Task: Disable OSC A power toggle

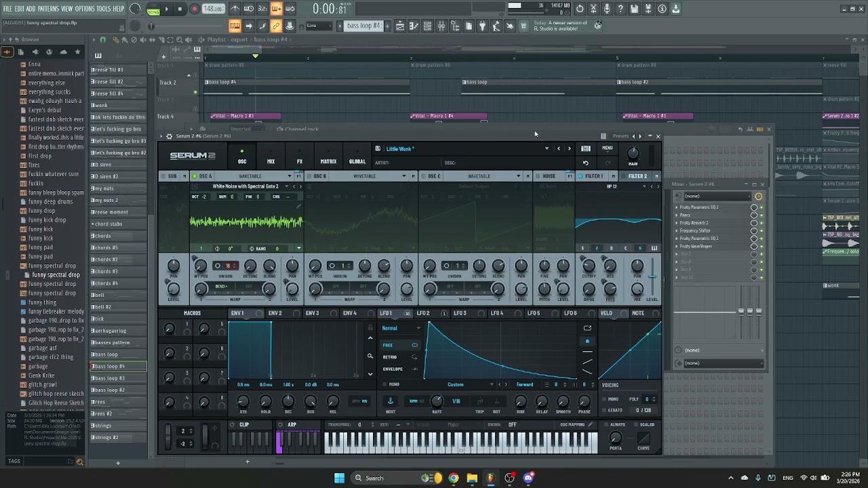Action: pyautogui.click(x=193, y=176)
